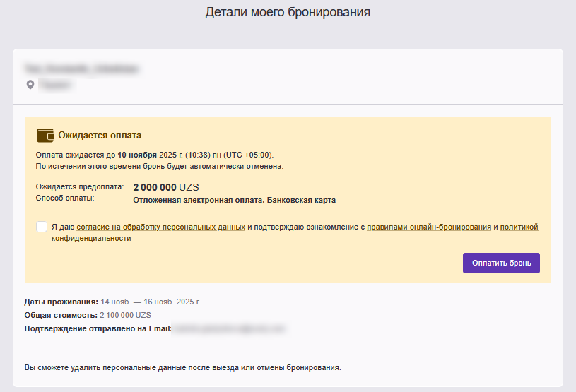Click the "Ожидается оплата" heading text

pyautogui.click(x=100, y=135)
